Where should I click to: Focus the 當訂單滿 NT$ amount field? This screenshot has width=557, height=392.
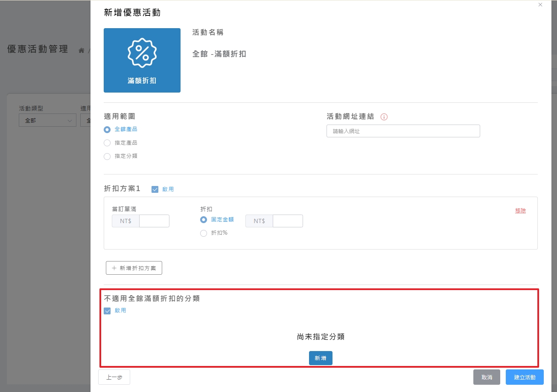click(154, 221)
